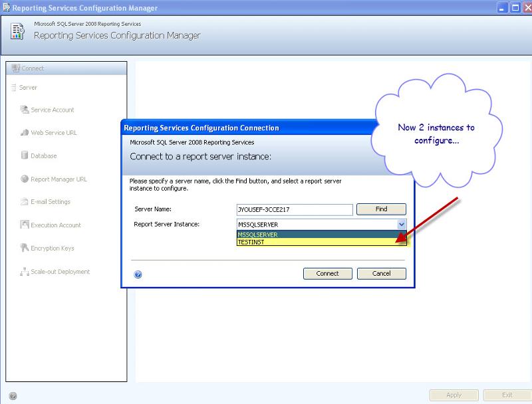This screenshot has height=404, width=532.
Task: Select Server entry in sidebar
Action: 28,88
